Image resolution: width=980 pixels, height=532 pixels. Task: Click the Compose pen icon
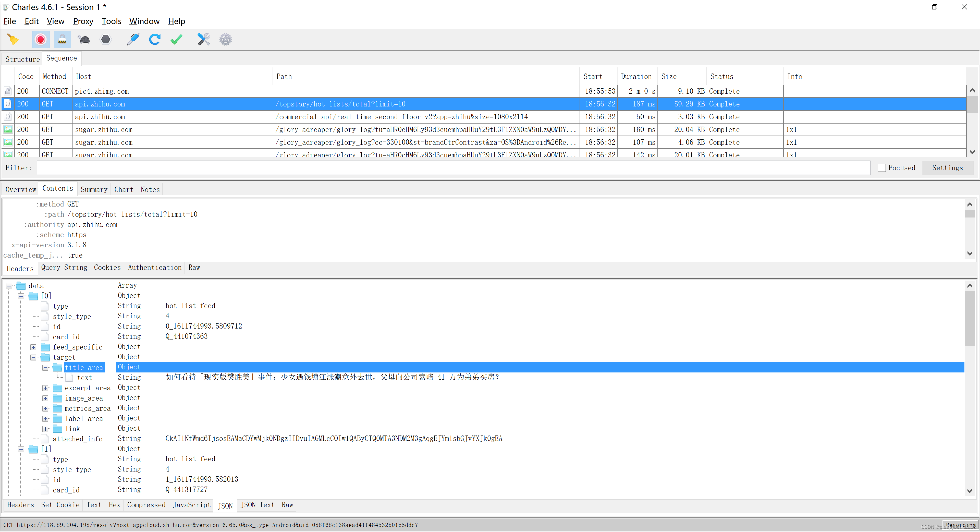click(x=133, y=39)
